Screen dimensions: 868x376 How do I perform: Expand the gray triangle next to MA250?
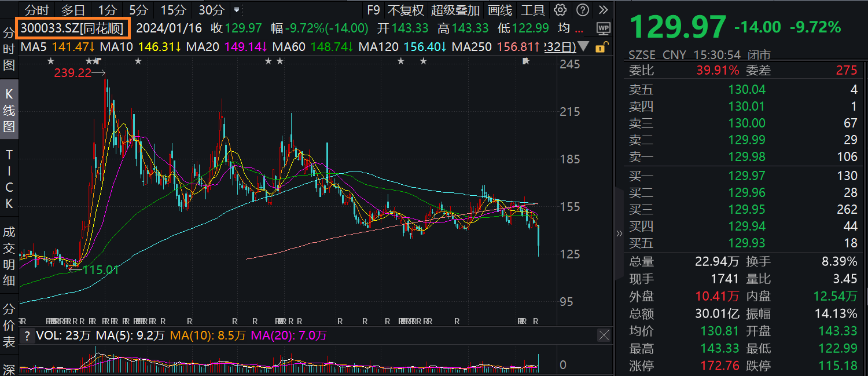(583, 46)
